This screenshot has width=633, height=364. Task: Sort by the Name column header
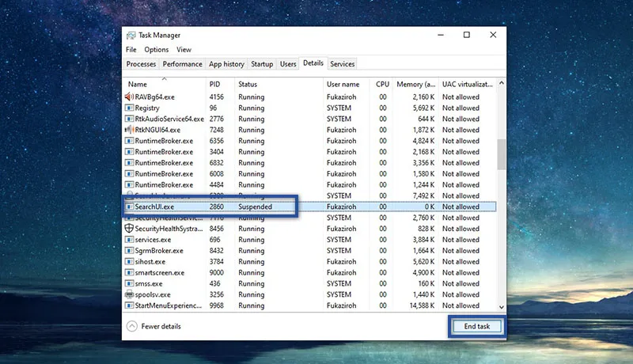[165, 84]
